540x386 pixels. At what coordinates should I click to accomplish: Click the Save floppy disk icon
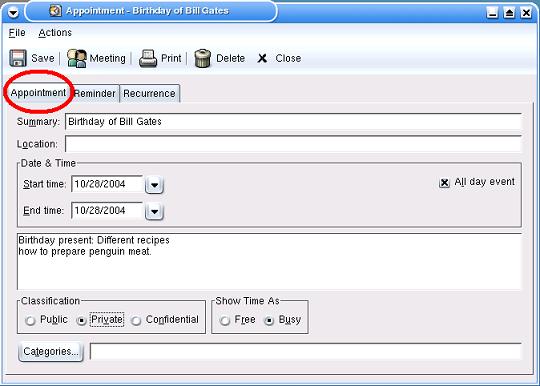18,58
